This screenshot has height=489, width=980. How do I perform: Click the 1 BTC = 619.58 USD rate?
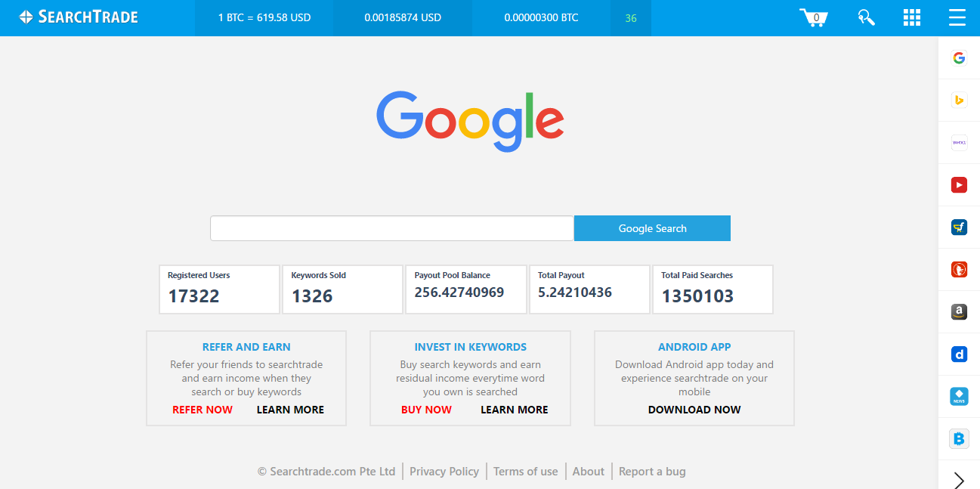[x=264, y=17]
